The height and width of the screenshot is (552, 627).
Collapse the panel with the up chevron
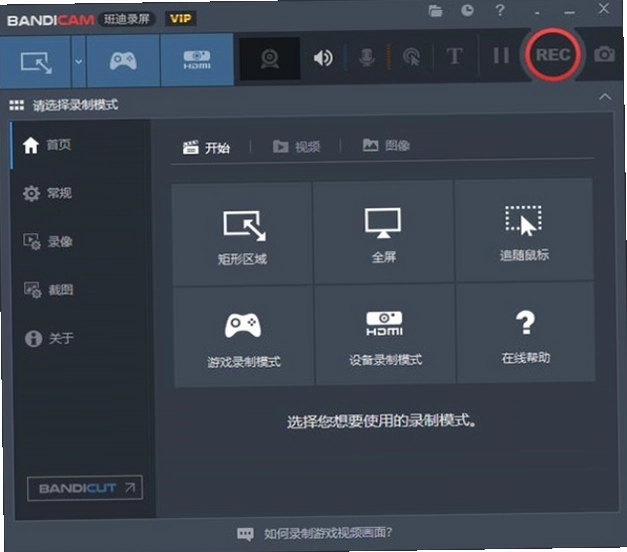(605, 97)
